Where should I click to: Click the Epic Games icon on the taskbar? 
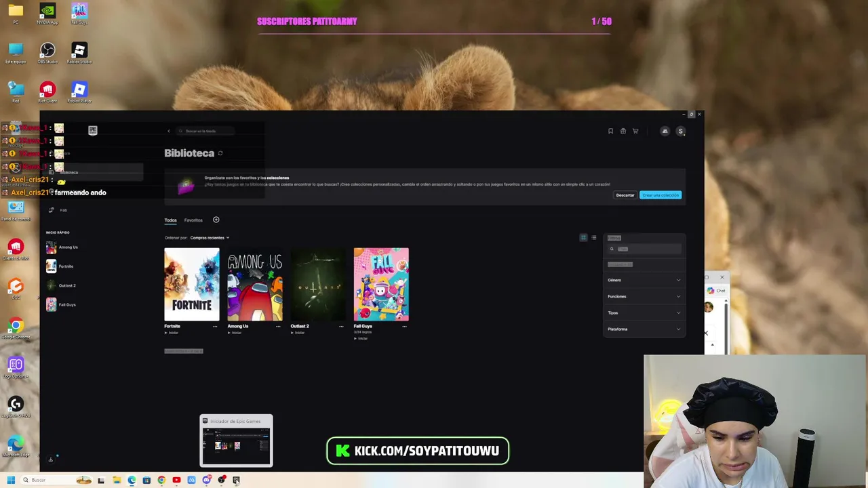(236, 480)
